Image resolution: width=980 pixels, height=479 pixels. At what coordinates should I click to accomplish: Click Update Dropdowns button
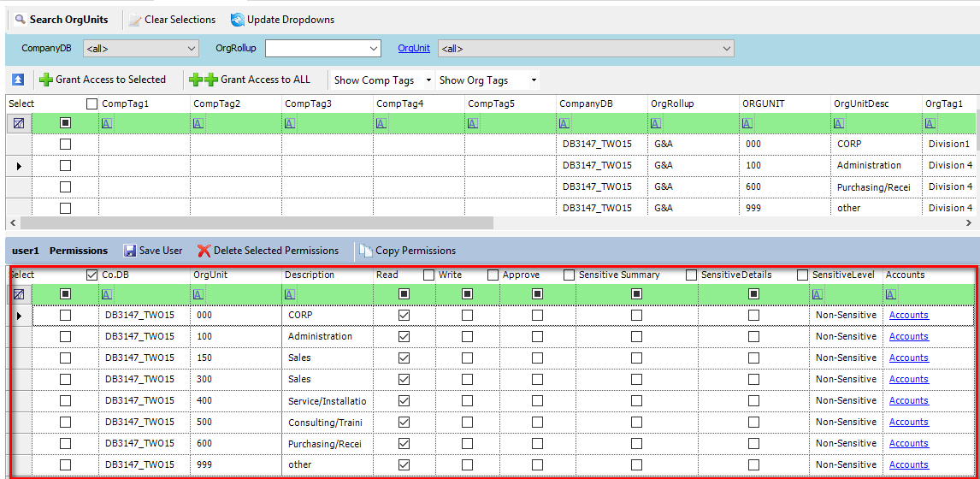[282, 20]
